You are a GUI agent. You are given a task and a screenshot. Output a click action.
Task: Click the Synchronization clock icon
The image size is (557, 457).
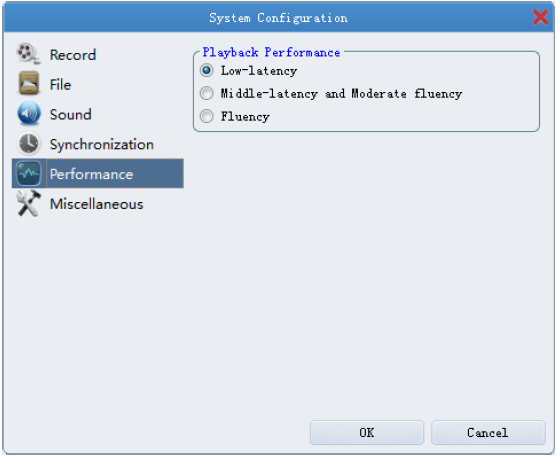click(29, 144)
